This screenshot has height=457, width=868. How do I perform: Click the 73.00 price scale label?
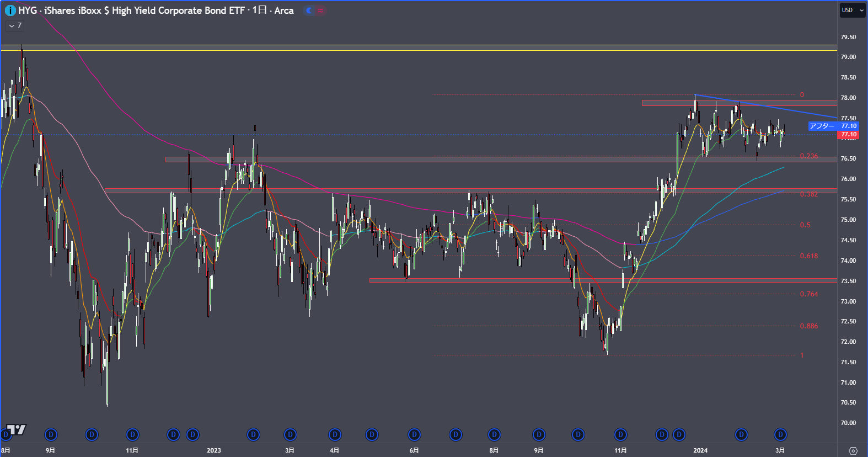pos(848,301)
